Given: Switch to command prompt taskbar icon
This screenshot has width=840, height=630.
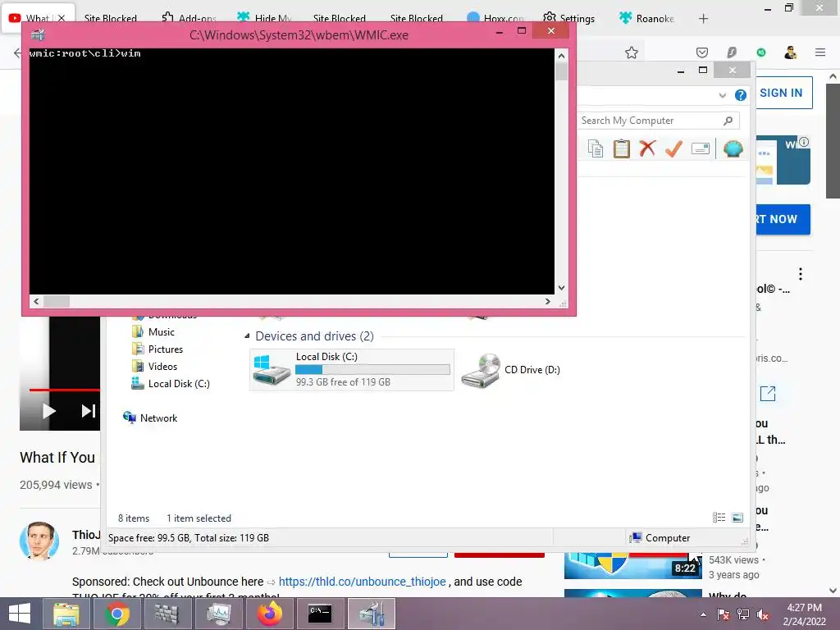Looking at the screenshot, I should 321,614.
